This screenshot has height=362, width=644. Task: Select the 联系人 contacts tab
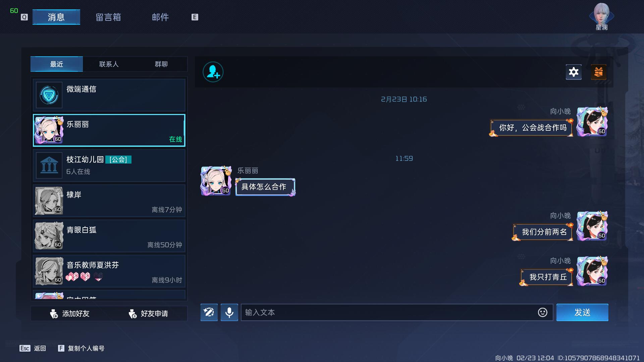tap(109, 64)
